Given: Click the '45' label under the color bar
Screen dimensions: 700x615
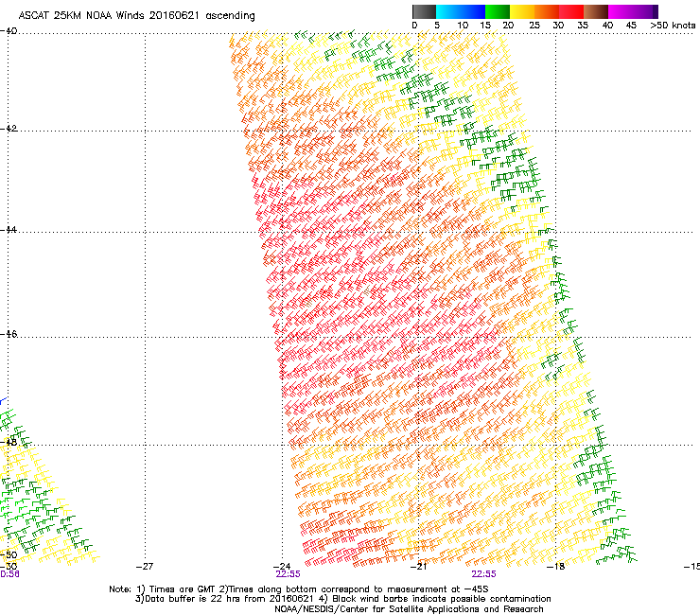Looking at the screenshot, I should [x=631, y=26].
